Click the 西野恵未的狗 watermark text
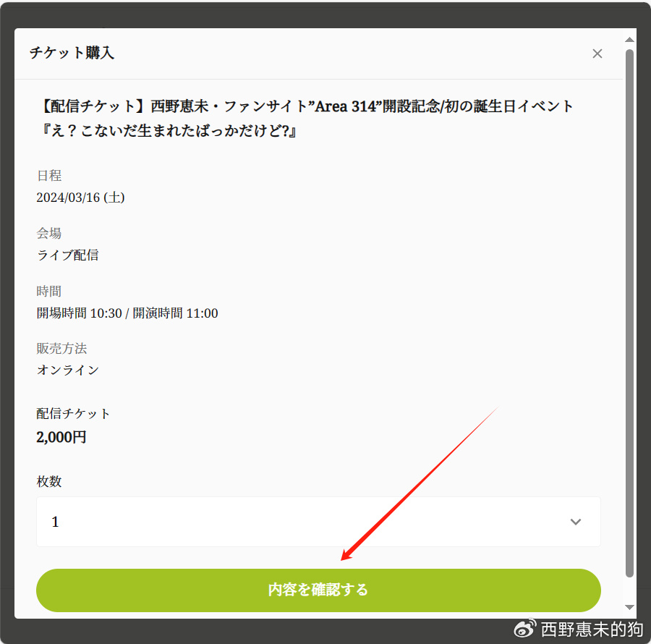 coord(592,630)
